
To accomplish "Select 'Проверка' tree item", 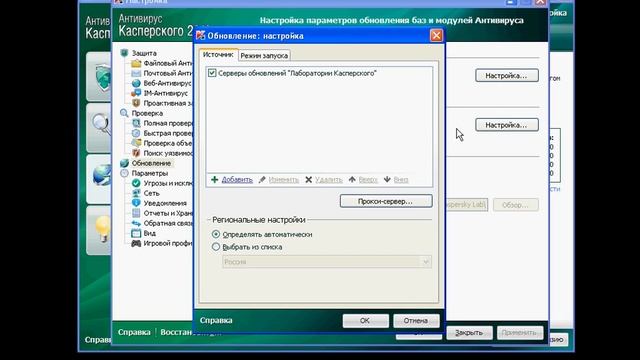I will (147, 113).
